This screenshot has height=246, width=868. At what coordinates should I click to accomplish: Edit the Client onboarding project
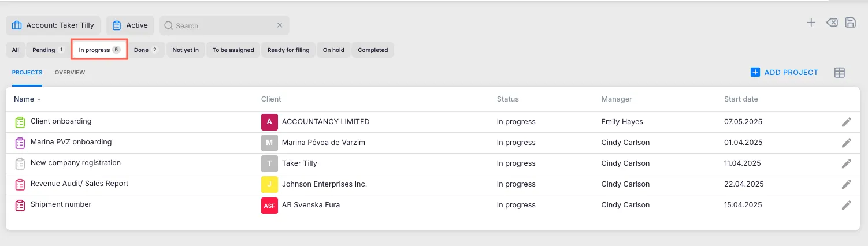[x=846, y=122]
